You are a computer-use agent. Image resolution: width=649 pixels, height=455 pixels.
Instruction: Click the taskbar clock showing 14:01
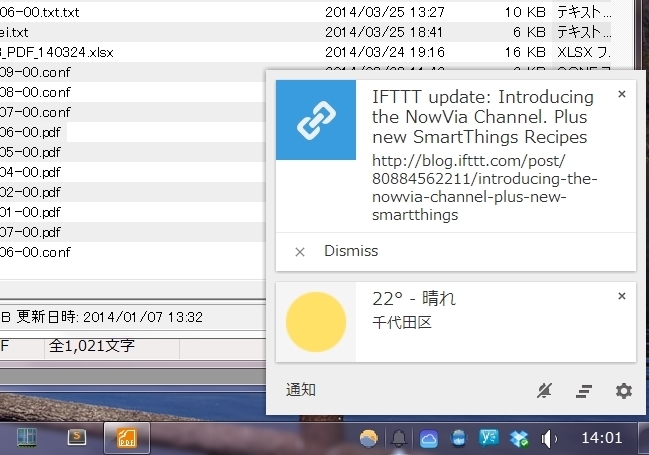click(x=601, y=438)
